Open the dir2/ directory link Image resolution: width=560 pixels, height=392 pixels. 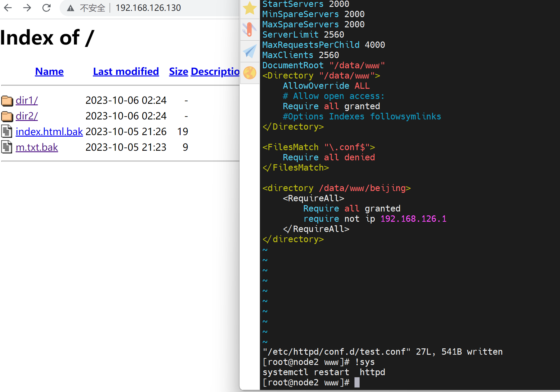tap(27, 116)
